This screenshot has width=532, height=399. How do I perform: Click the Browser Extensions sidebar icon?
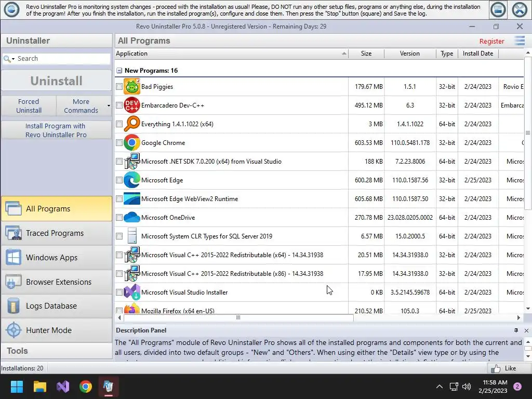tap(14, 282)
